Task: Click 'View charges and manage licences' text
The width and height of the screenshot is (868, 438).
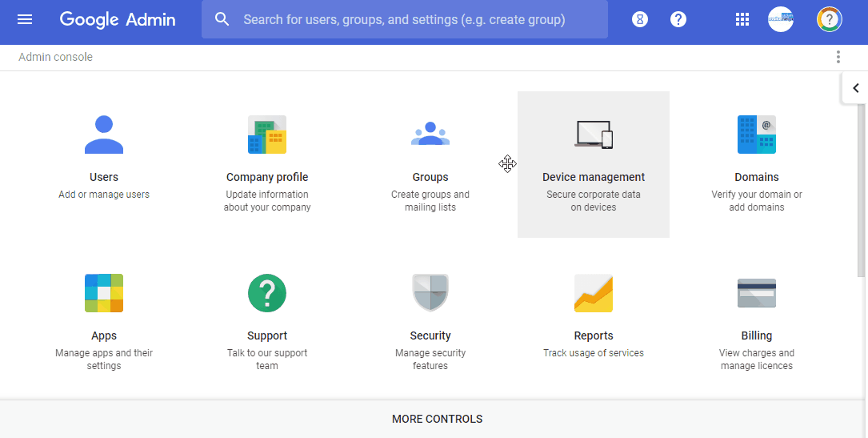Action: click(757, 360)
